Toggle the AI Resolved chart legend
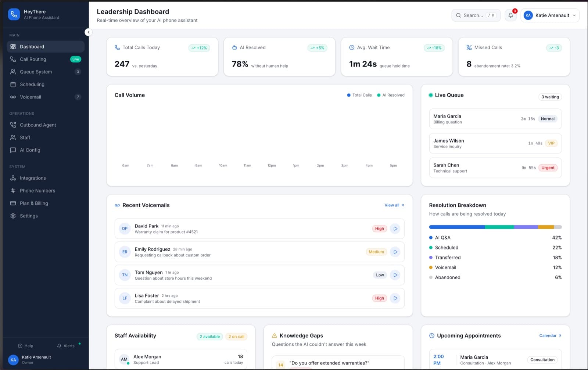 (x=391, y=95)
